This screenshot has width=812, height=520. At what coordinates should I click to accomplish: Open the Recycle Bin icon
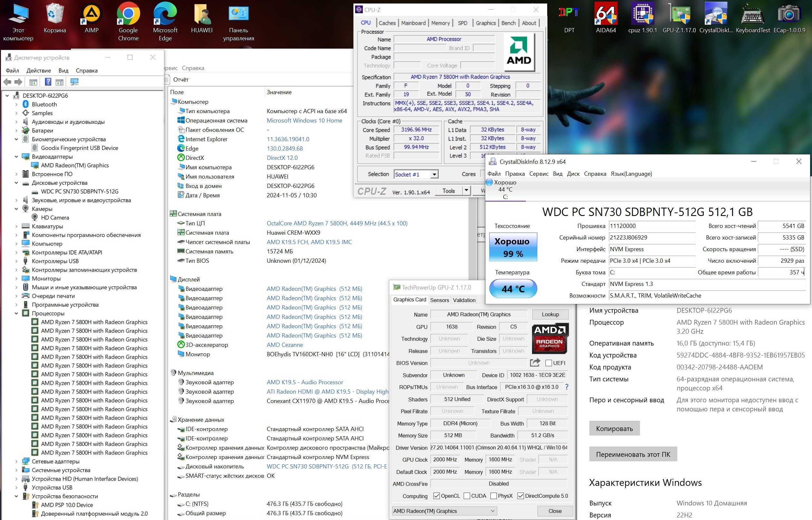click(x=55, y=17)
